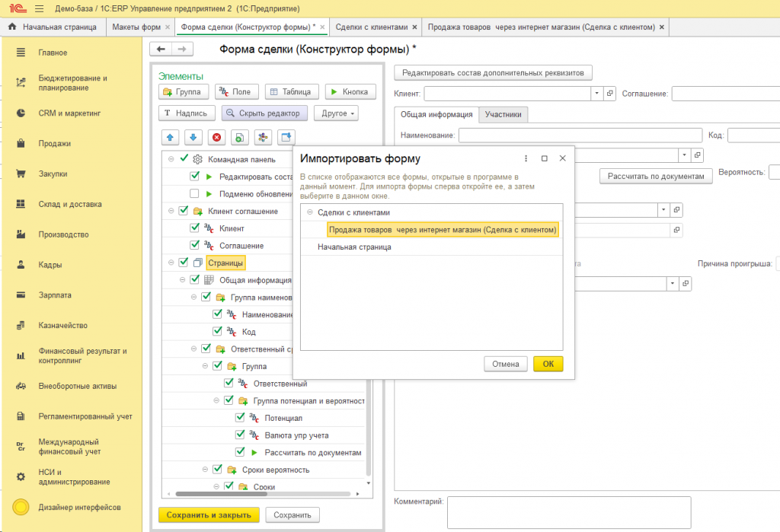Screen dimensions: 780x532
Task: Click the back navigation arrow
Action: point(161,49)
